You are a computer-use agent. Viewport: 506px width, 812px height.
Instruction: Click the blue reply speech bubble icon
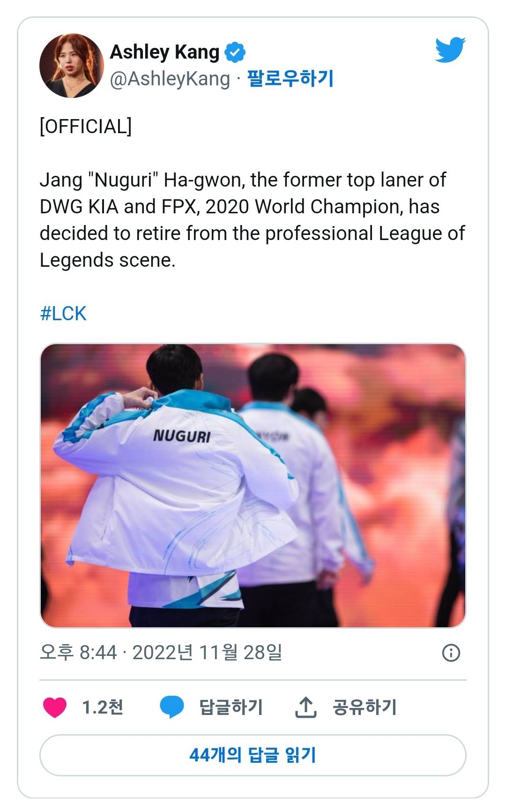pos(172,707)
